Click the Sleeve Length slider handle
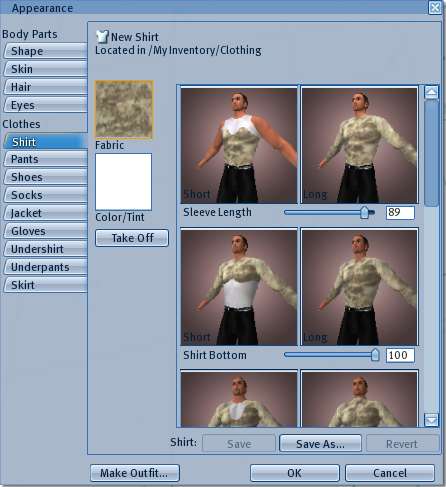Viewport: 446px width, 487px height. tap(364, 212)
